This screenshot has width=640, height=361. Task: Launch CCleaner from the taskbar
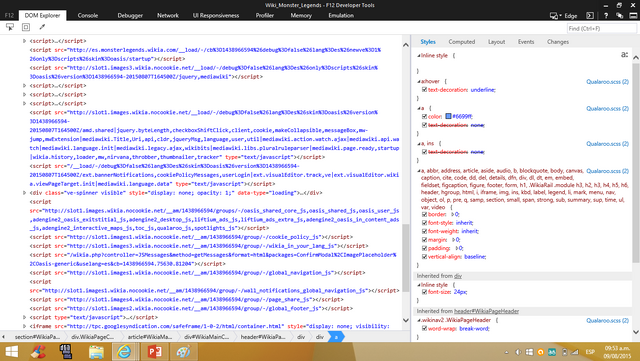(39, 352)
